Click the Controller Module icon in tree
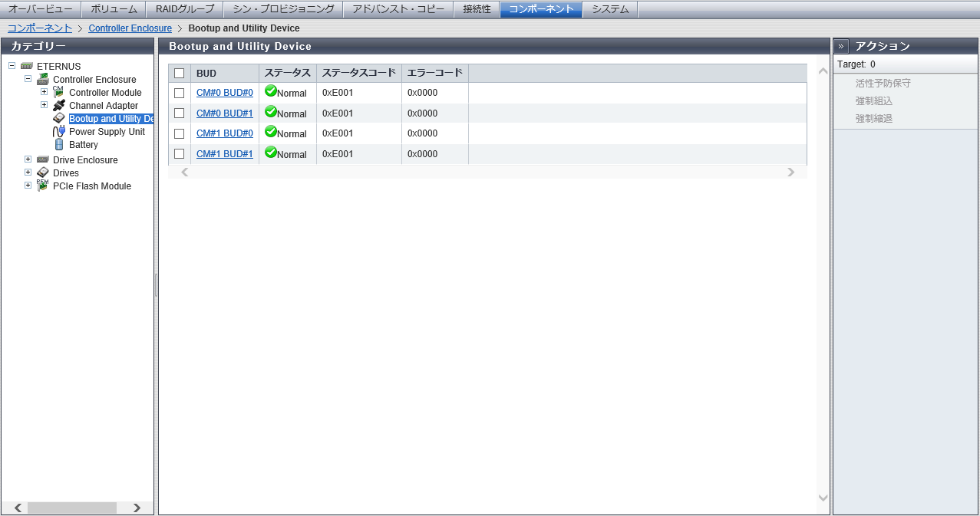The height and width of the screenshot is (516, 980). (x=58, y=92)
